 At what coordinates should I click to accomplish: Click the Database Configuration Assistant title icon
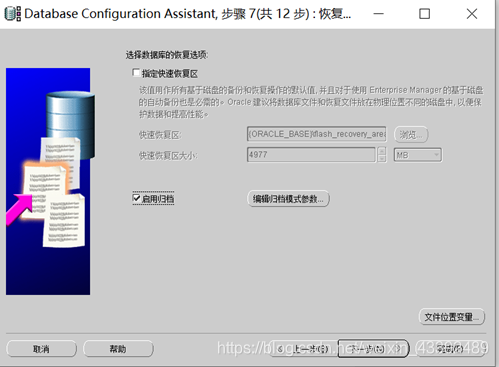[13, 14]
